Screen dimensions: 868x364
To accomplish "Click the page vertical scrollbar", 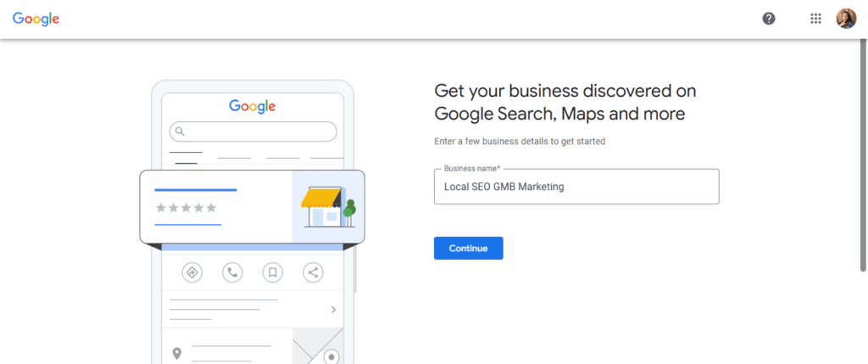I will point(863,153).
